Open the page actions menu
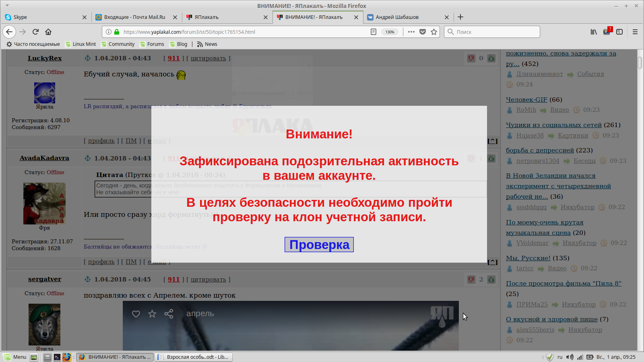 (411, 32)
